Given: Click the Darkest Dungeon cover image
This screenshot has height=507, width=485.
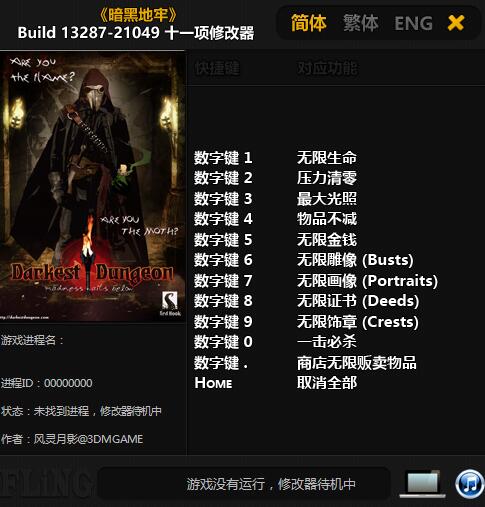Looking at the screenshot, I should pos(92,187).
